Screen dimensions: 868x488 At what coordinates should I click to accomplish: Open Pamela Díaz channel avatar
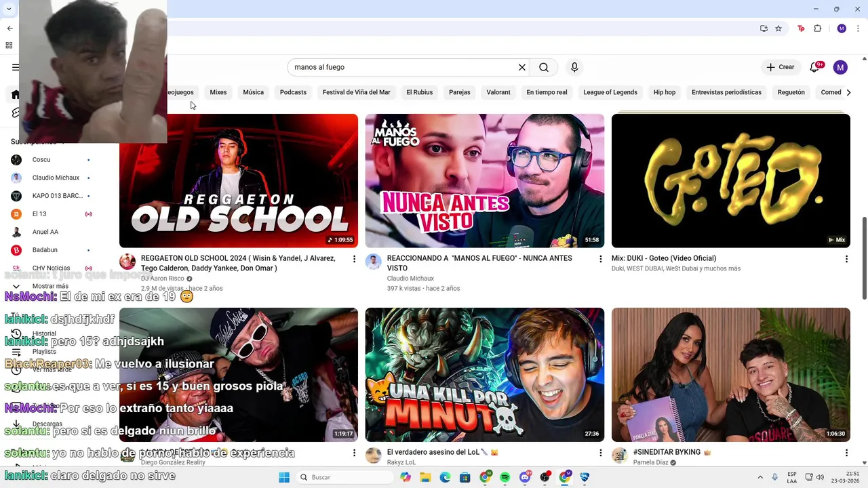coord(620,455)
